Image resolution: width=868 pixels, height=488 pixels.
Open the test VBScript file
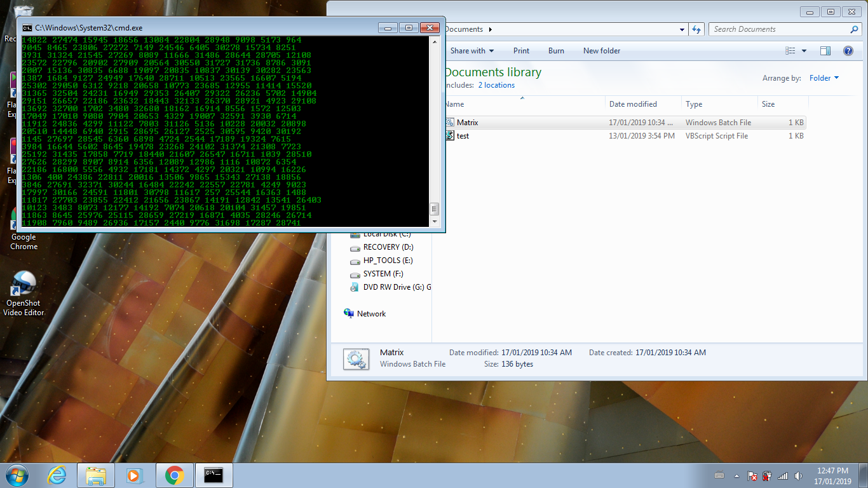(x=463, y=135)
